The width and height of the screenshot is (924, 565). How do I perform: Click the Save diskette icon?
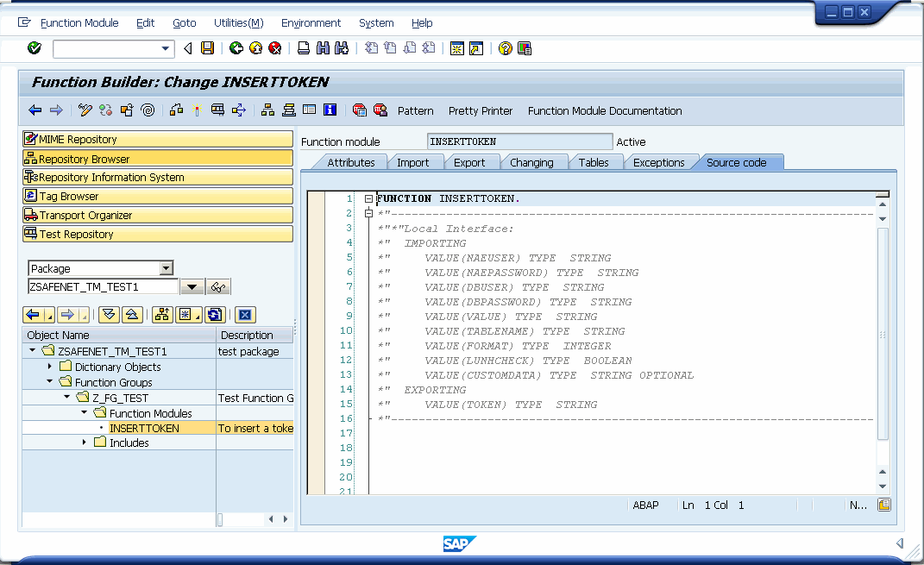point(207,48)
